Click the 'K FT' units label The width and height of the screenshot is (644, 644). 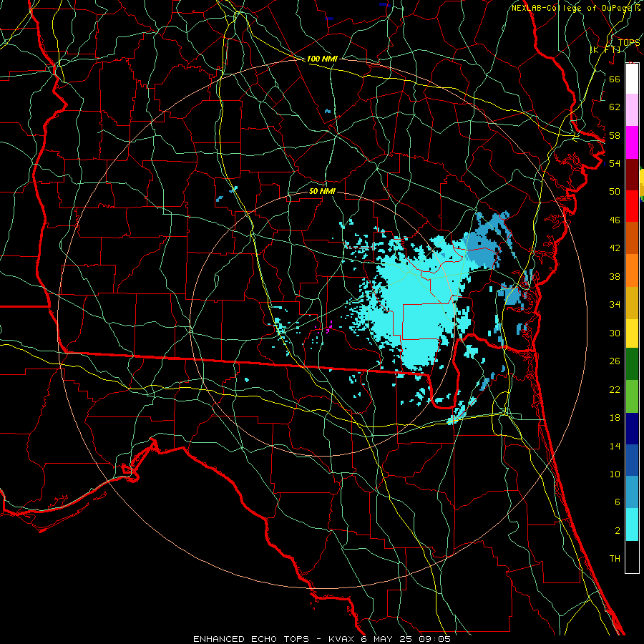click(605, 49)
